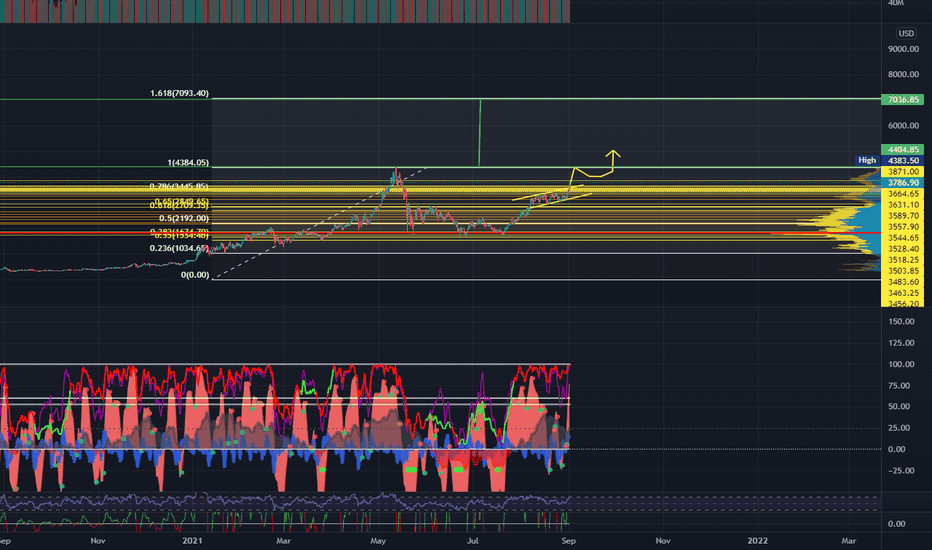Click 75.00 on the oscillator scale

899,385
